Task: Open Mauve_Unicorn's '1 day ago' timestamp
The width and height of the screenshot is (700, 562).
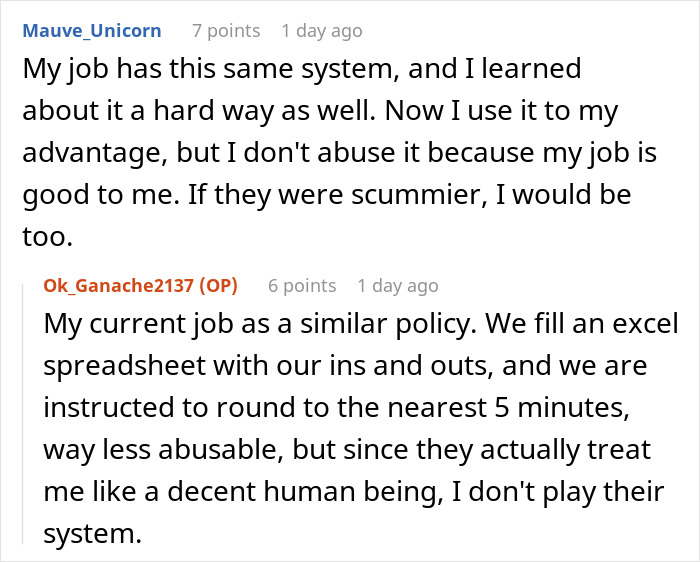Action: pyautogui.click(x=322, y=30)
